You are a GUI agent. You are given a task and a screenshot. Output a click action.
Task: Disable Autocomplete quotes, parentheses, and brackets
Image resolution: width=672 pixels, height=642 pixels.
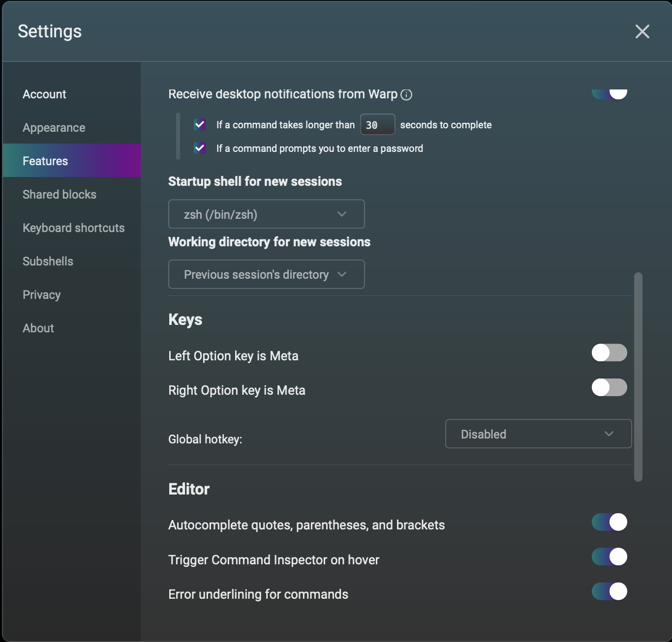pyautogui.click(x=609, y=522)
